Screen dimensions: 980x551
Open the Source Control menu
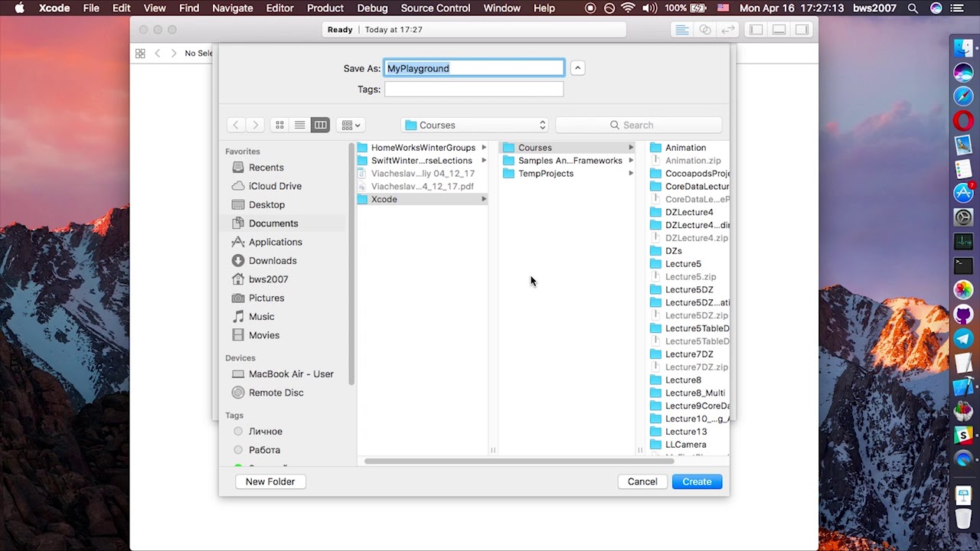tap(436, 8)
